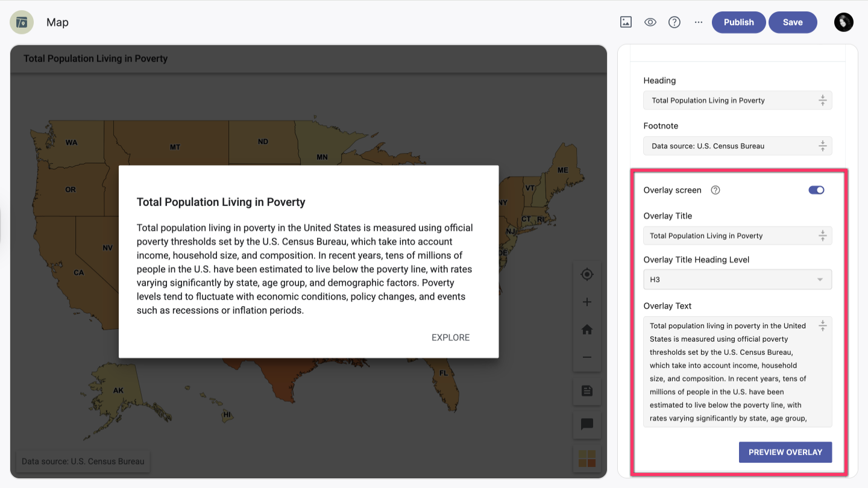Zoom in with the plus map control

(587, 302)
